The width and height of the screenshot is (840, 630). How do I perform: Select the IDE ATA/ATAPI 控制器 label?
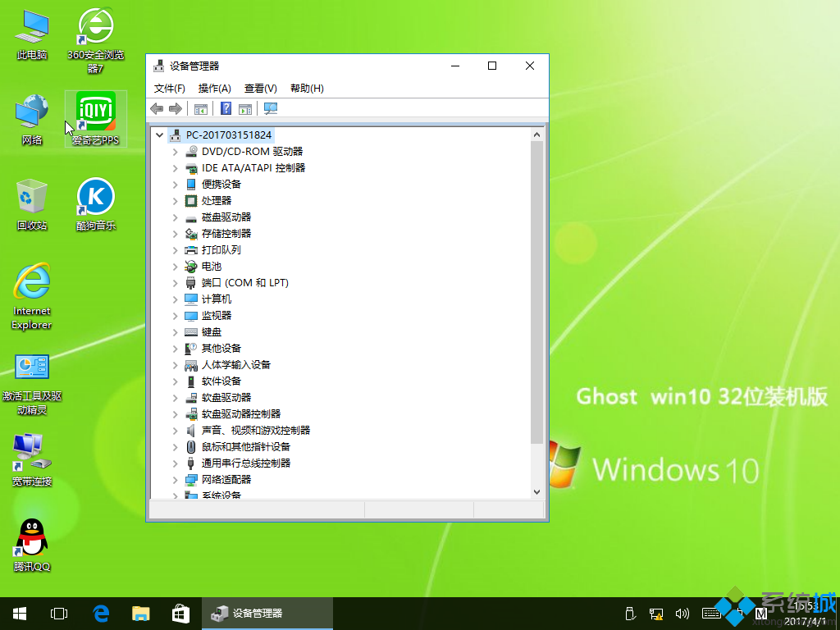(253, 168)
